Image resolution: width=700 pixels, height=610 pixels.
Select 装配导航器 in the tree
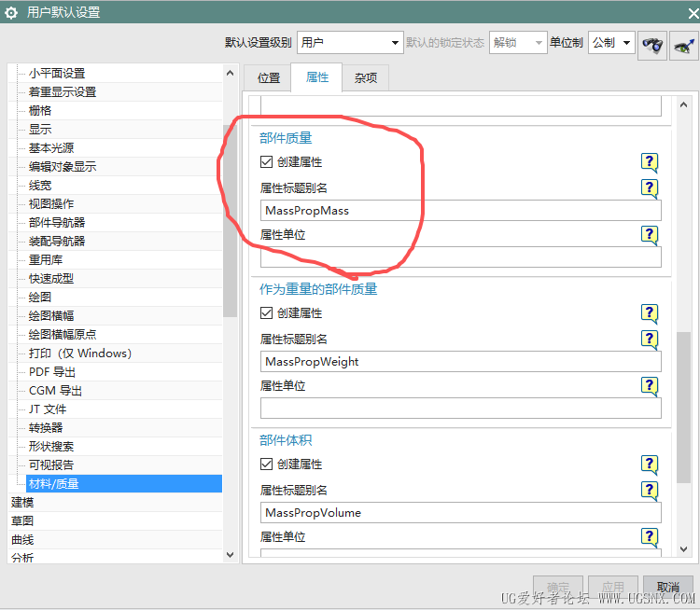pos(57,242)
